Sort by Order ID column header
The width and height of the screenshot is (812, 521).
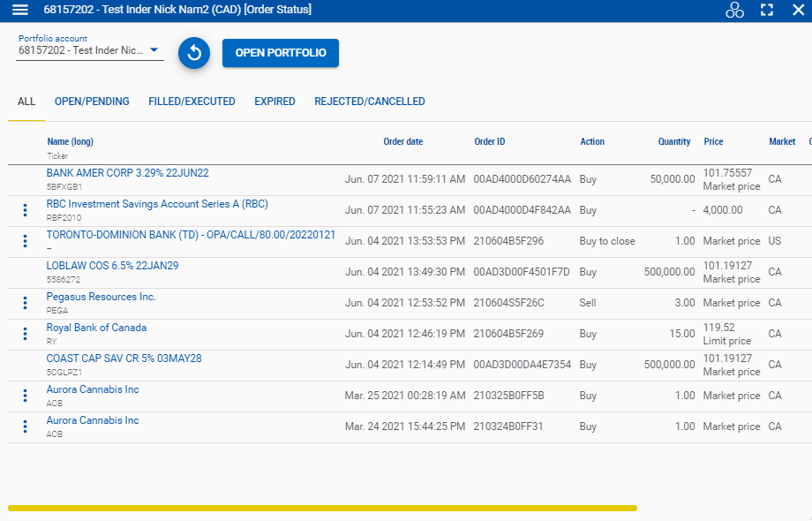point(489,141)
